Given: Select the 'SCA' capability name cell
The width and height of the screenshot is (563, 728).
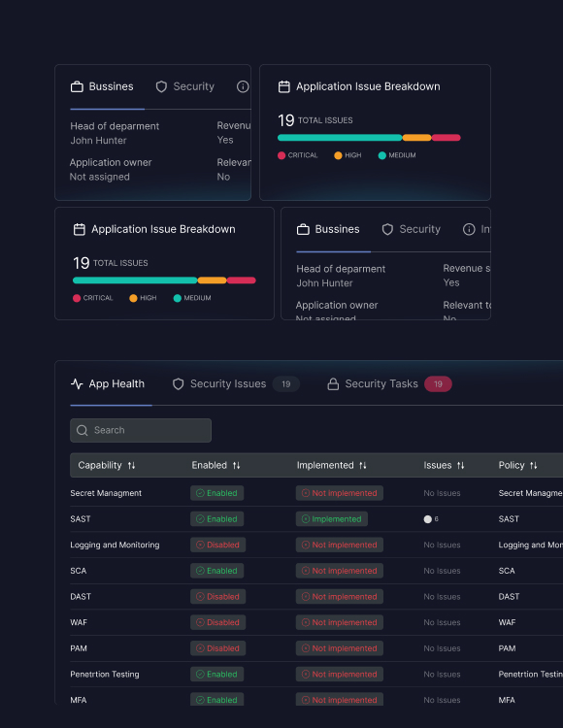Looking at the screenshot, I should pyautogui.click(x=79, y=571).
